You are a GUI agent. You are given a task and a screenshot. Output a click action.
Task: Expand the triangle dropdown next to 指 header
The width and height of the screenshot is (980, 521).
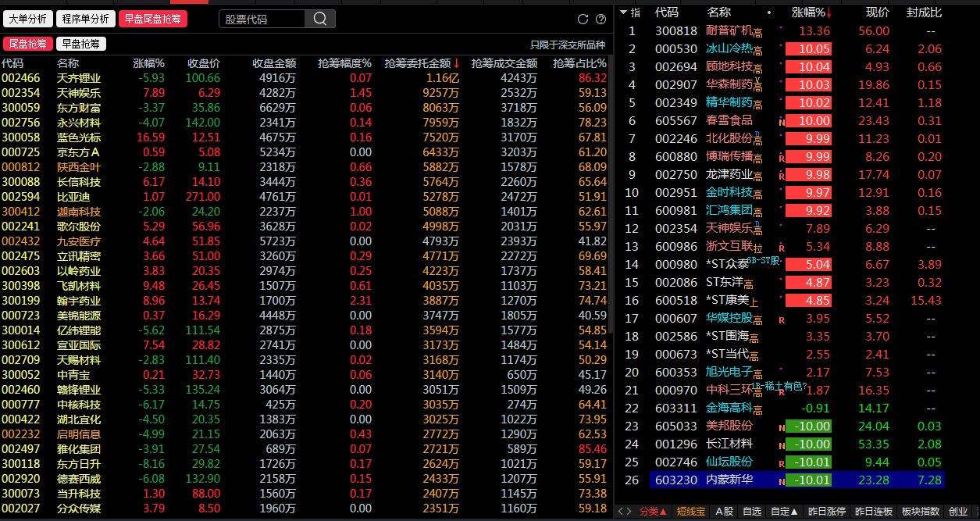click(x=623, y=12)
